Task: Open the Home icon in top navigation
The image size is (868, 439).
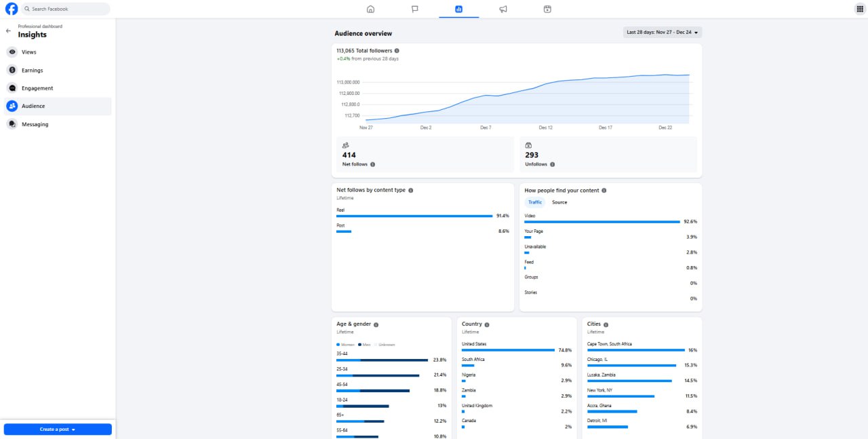Action: pyautogui.click(x=370, y=9)
